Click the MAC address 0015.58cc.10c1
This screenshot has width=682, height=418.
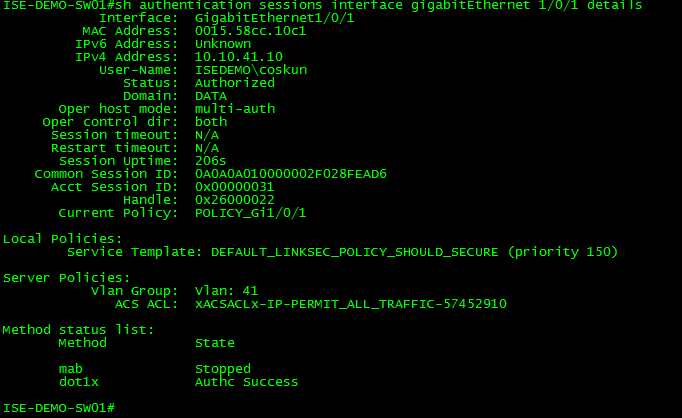pos(251,31)
